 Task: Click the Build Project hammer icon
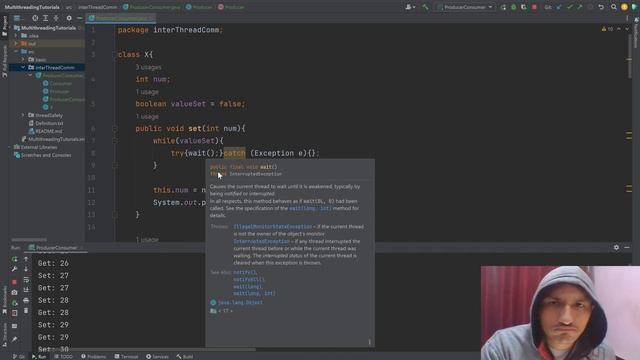425,7
